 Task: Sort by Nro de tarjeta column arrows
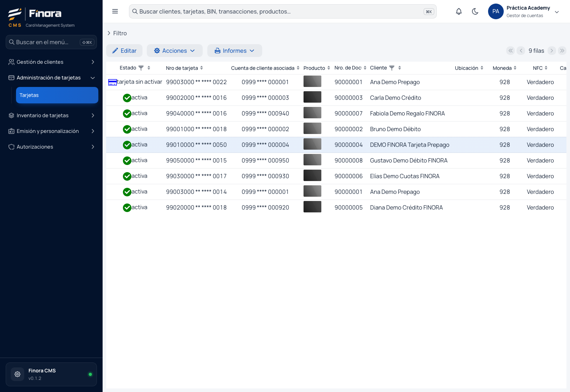(x=202, y=68)
